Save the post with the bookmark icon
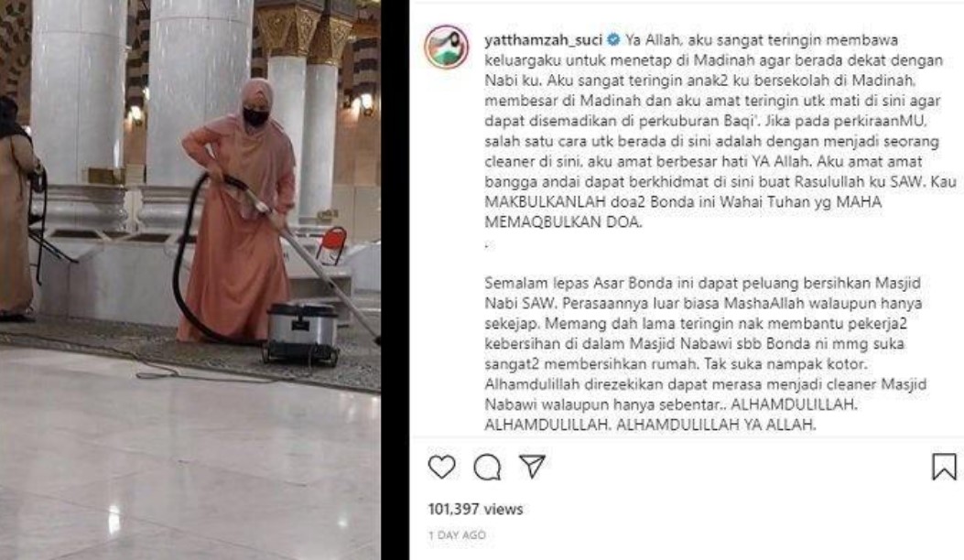The width and height of the screenshot is (964, 560). tap(945, 467)
